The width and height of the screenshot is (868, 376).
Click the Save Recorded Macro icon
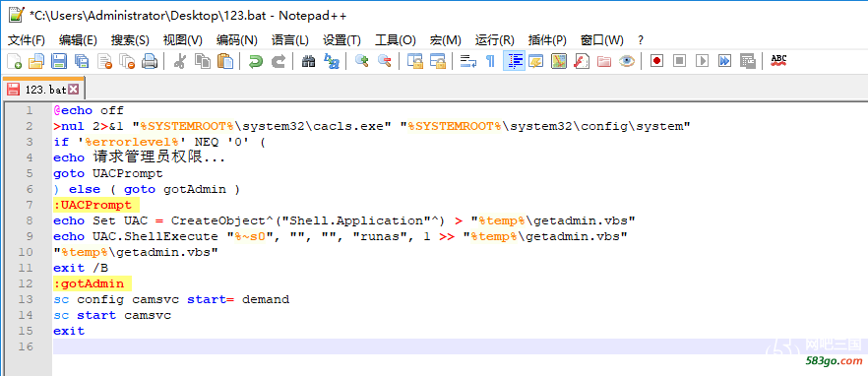pyautogui.click(x=748, y=61)
